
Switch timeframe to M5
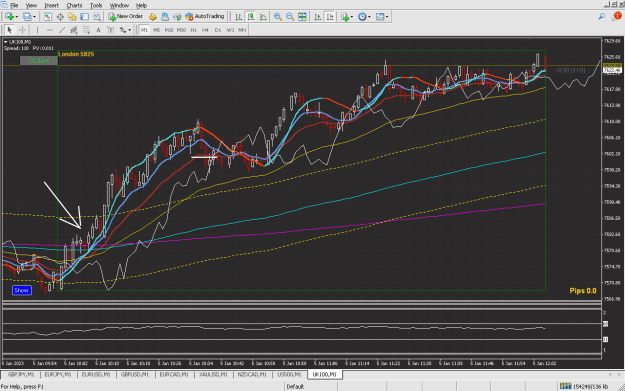click(x=157, y=30)
